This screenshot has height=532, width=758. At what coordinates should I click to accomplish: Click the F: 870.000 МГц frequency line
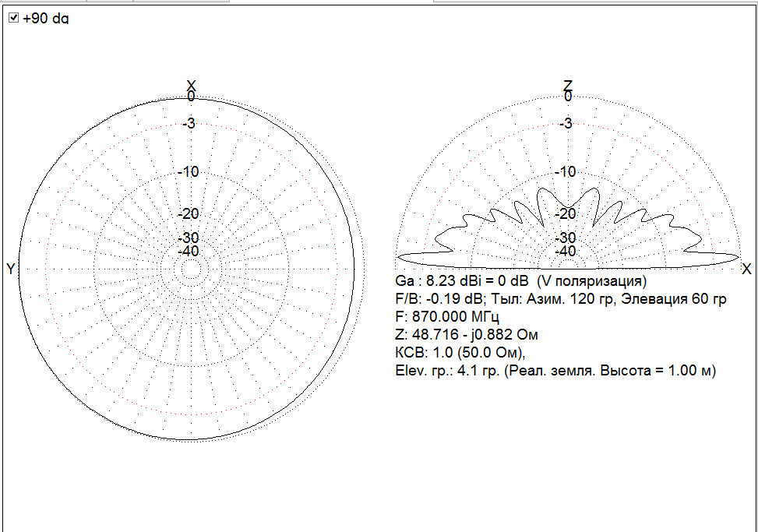pyautogui.click(x=447, y=317)
